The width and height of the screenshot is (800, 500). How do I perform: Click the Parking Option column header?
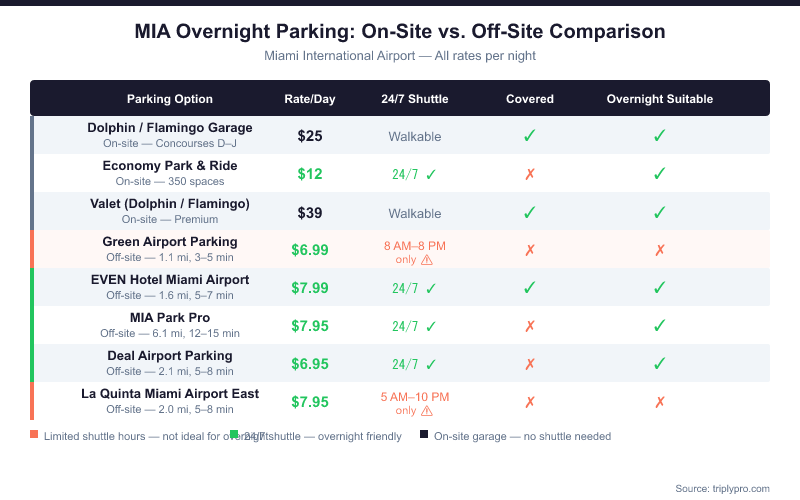pyautogui.click(x=170, y=99)
